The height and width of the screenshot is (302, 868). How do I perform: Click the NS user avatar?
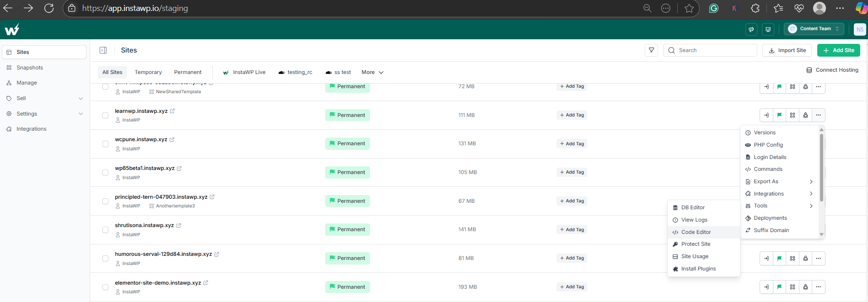(860, 29)
